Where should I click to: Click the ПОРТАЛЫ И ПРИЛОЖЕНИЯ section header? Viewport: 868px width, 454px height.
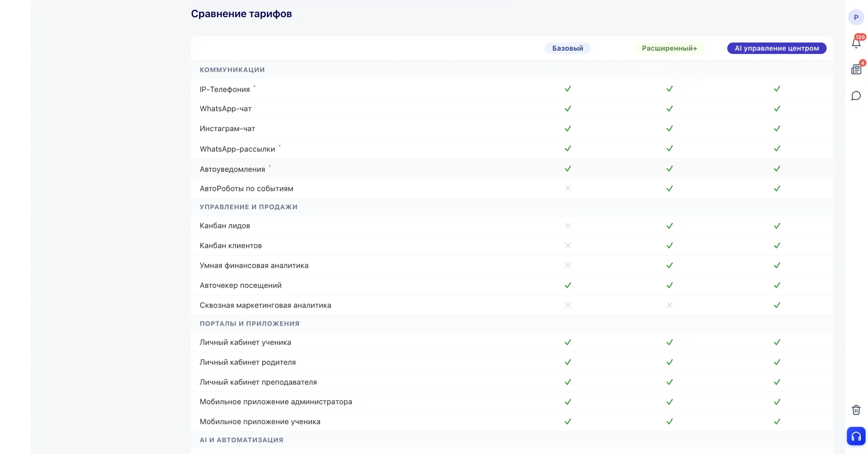[250, 323]
